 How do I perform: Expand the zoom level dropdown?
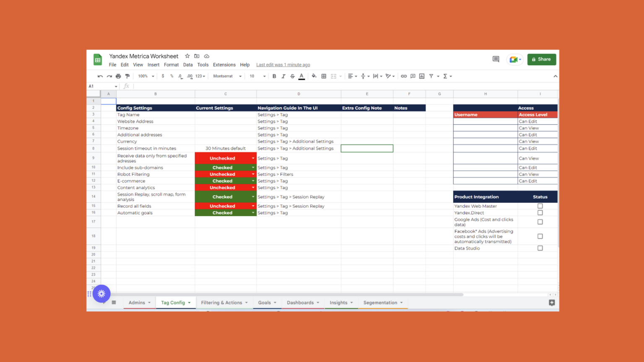click(145, 76)
